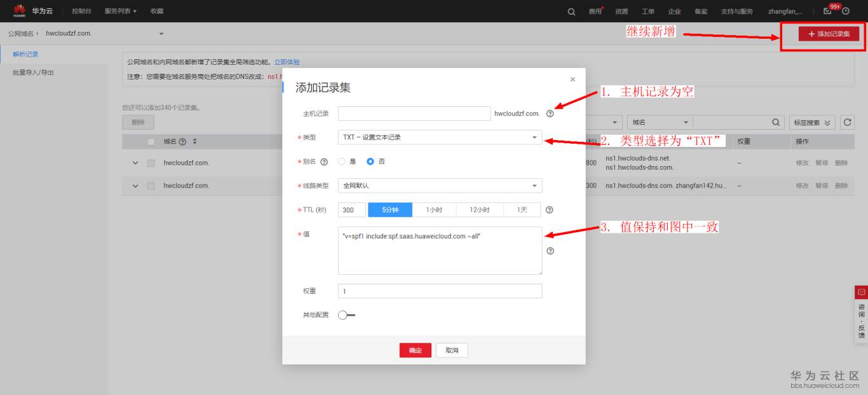Select 是 for 别名
The image size is (868, 395).
click(342, 162)
